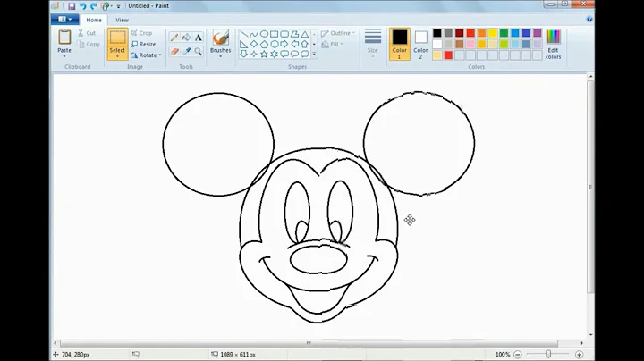Set Color 1 as active color
This screenshot has width=644, height=361.
(x=399, y=44)
